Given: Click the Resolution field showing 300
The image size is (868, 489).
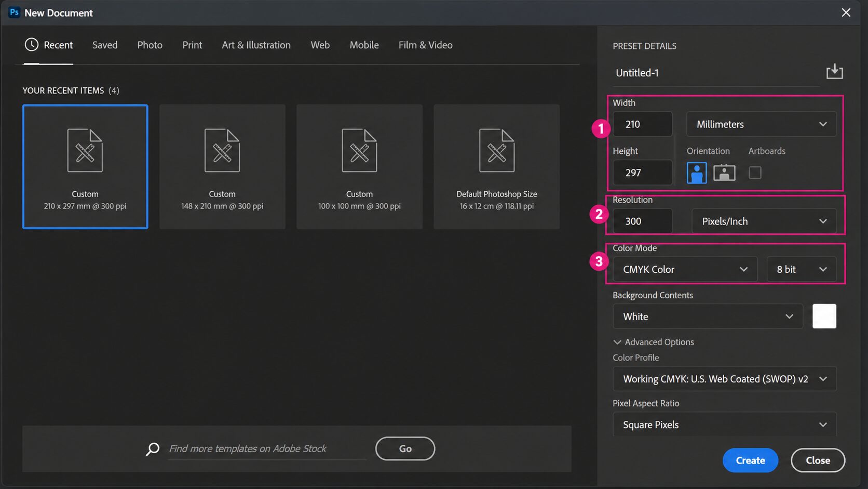Looking at the screenshot, I should point(643,221).
